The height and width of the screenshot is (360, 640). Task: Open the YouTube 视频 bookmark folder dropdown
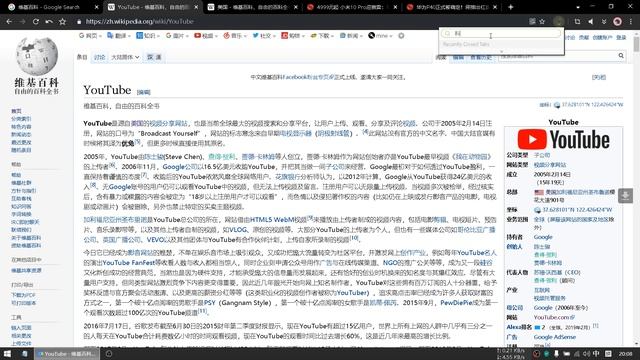click(x=206, y=36)
